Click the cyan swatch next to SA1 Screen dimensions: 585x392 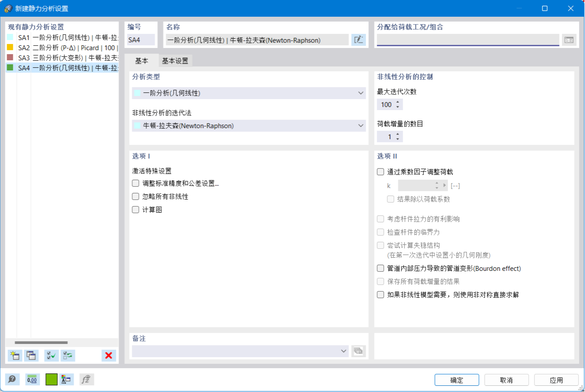10,37
